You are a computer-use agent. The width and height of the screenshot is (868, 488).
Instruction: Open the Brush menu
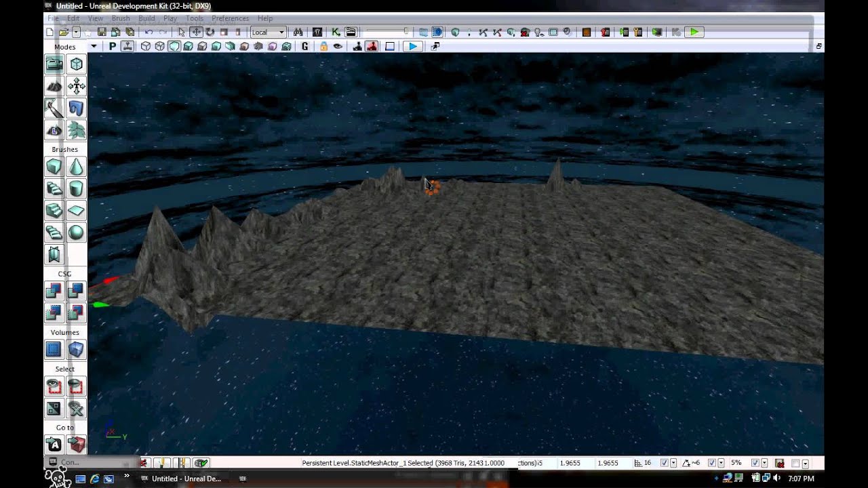pyautogui.click(x=121, y=18)
